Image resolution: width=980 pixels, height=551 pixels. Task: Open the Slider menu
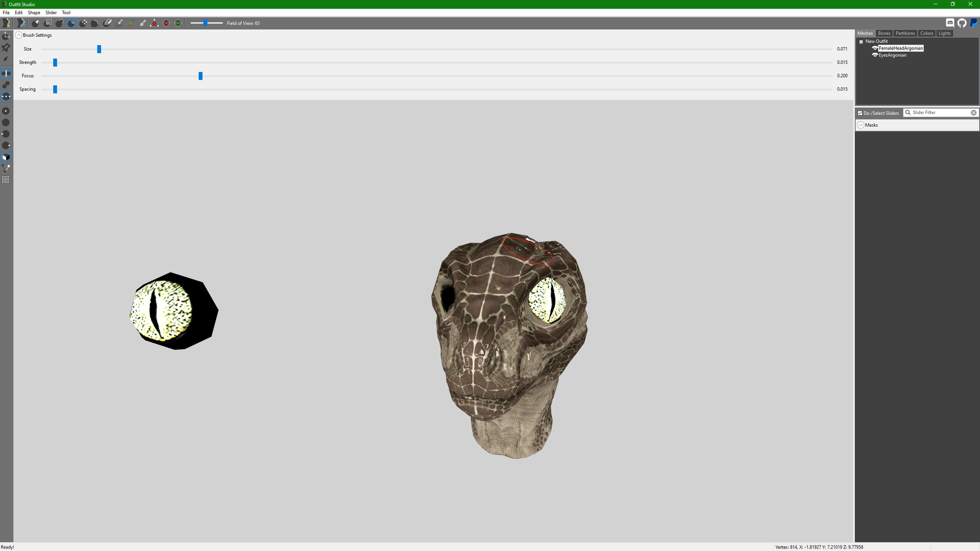click(51, 13)
